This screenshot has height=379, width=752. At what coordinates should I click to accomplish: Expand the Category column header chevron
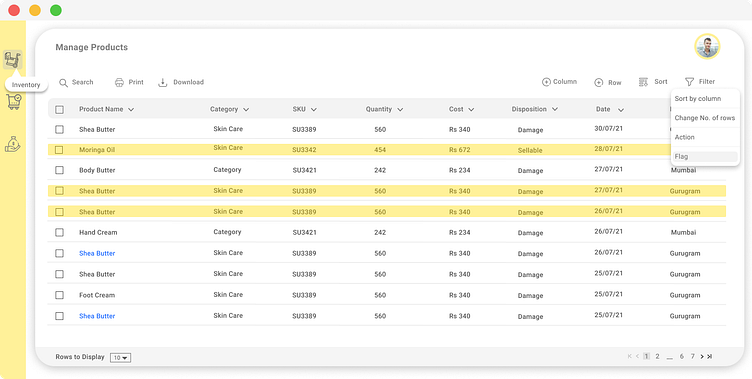pos(246,110)
